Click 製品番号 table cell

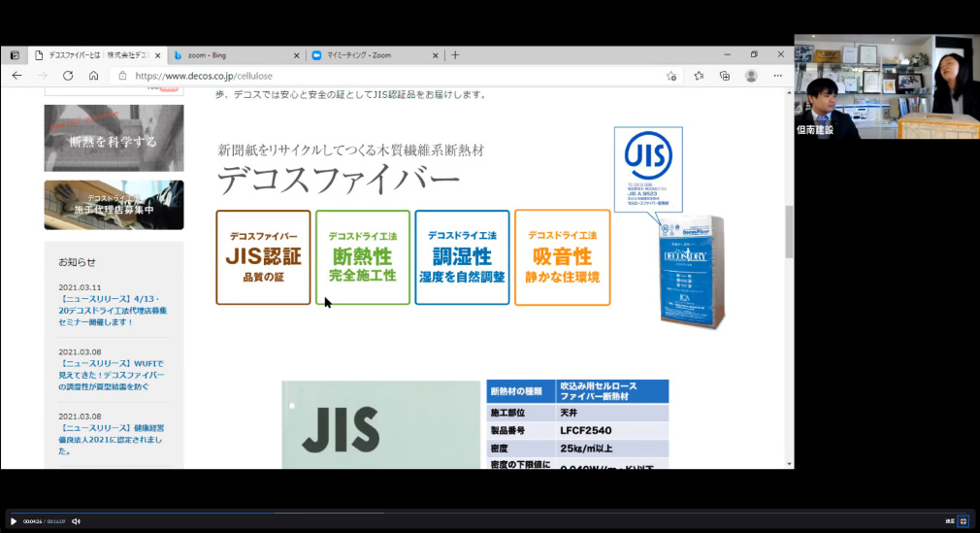point(521,430)
